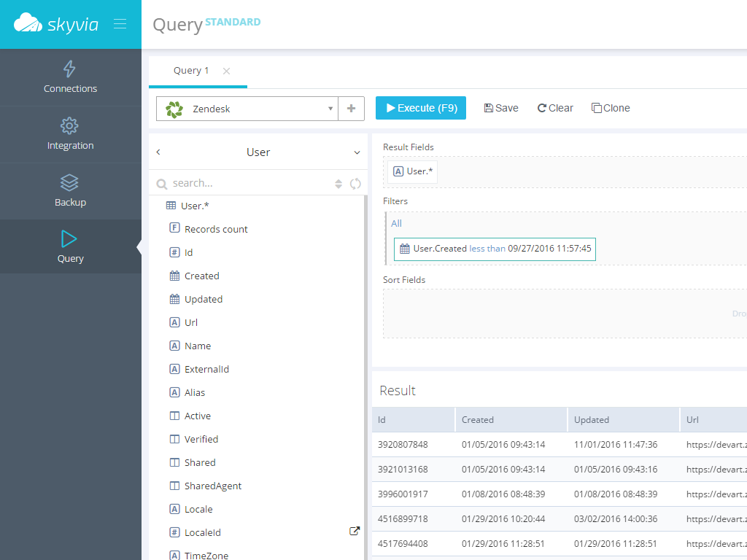747x560 pixels.
Task: Go to the Integration section
Action: click(70, 134)
